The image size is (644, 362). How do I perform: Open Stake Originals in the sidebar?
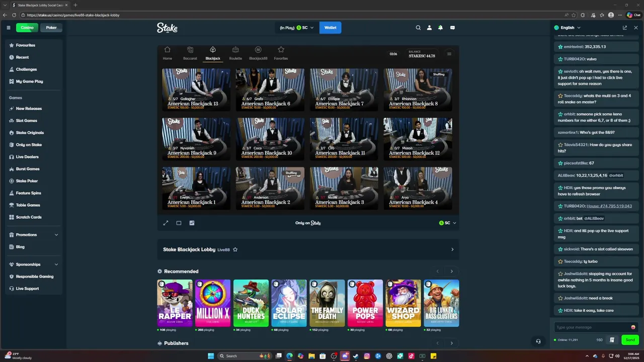tap(34, 133)
